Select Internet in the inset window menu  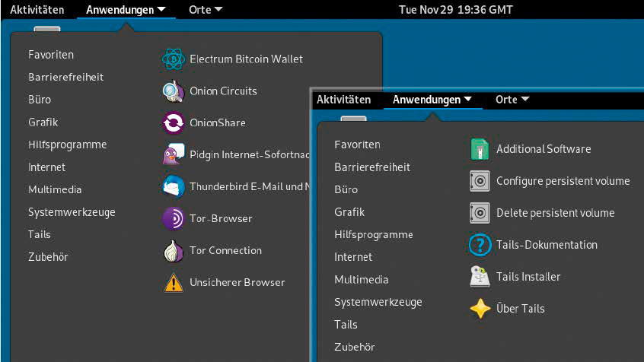(353, 257)
